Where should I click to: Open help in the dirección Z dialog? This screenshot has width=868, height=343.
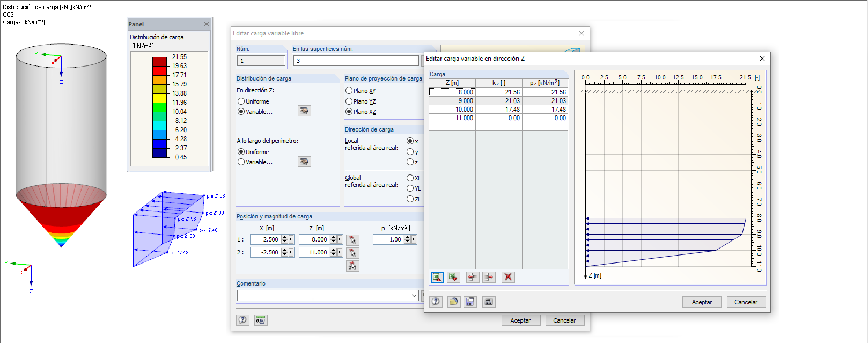tap(436, 302)
